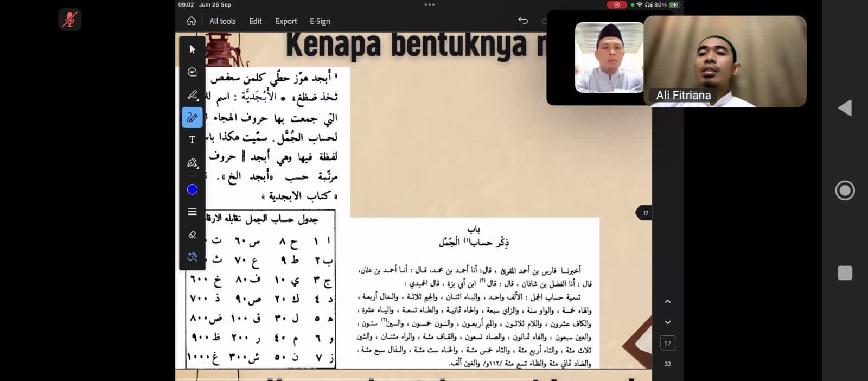Pick the eraser tool
868x381 pixels.
click(x=192, y=234)
